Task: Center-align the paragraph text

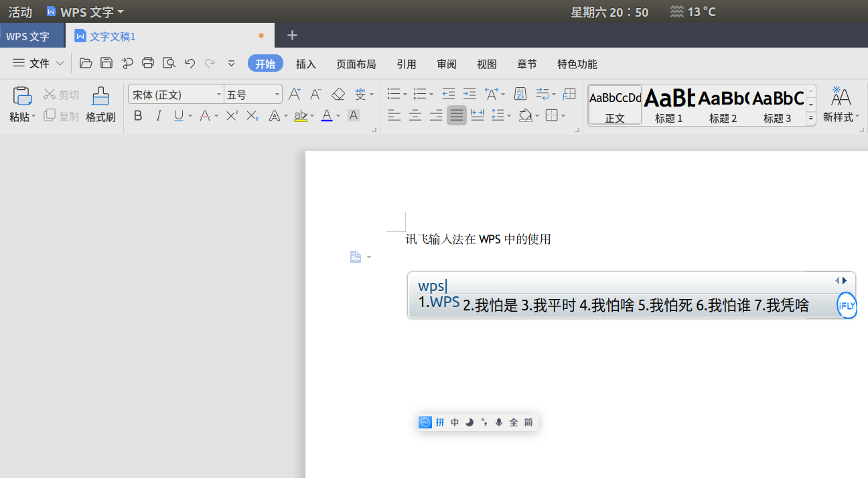Action: click(415, 116)
